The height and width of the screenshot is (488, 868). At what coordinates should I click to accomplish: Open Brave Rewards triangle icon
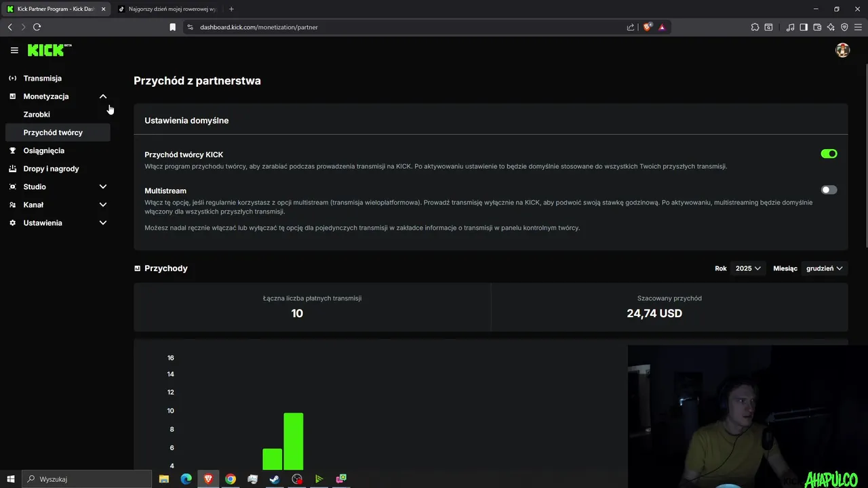pos(662,27)
